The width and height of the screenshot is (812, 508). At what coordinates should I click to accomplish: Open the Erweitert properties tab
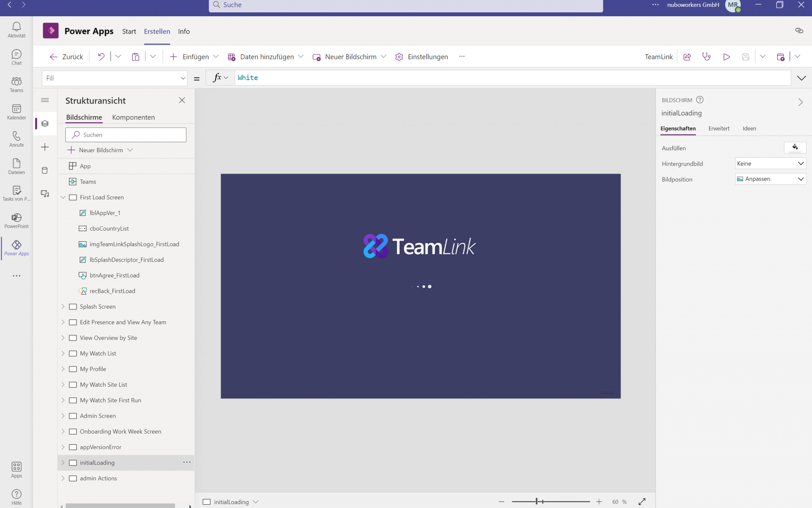(x=719, y=128)
